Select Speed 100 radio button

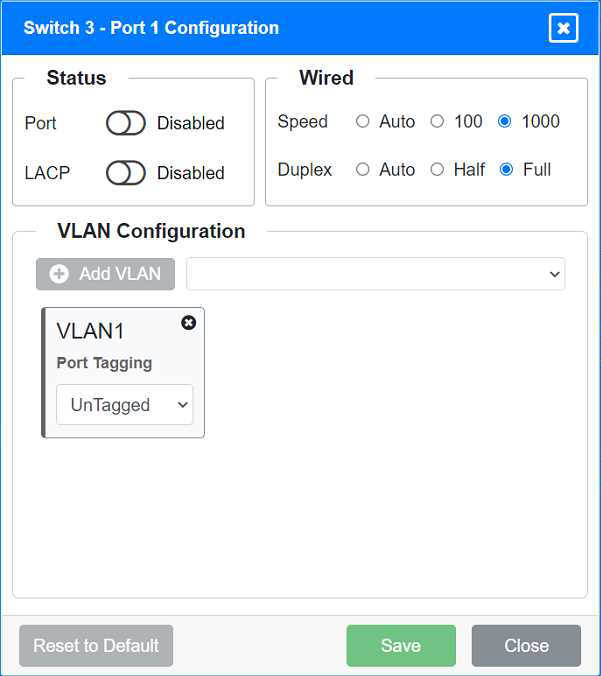coord(437,121)
